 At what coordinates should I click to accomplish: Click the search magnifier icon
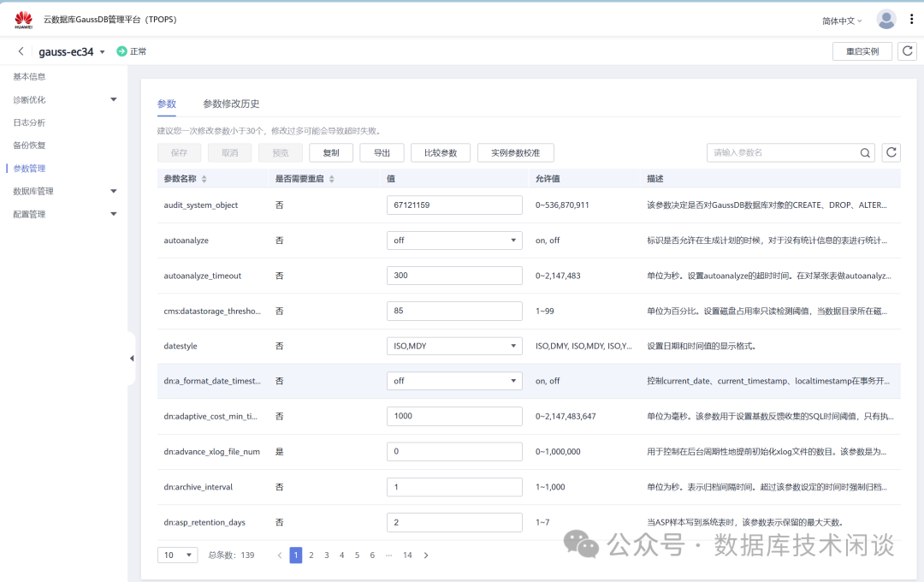tap(864, 152)
